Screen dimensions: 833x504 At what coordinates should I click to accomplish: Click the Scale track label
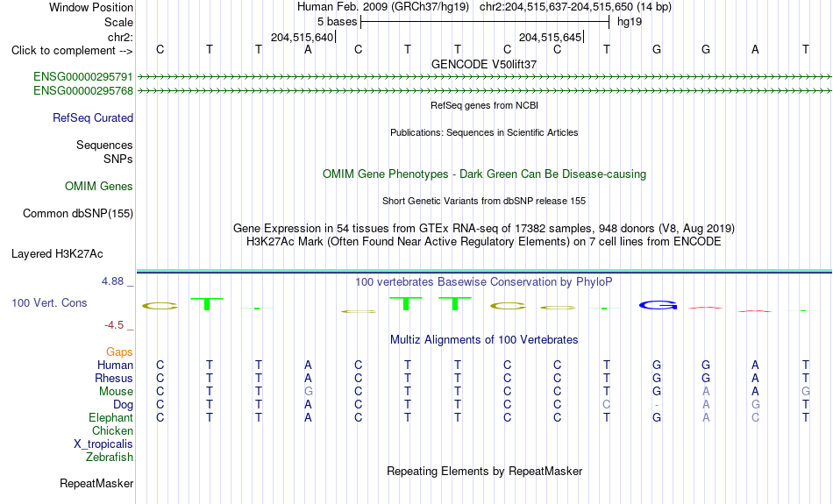118,22
